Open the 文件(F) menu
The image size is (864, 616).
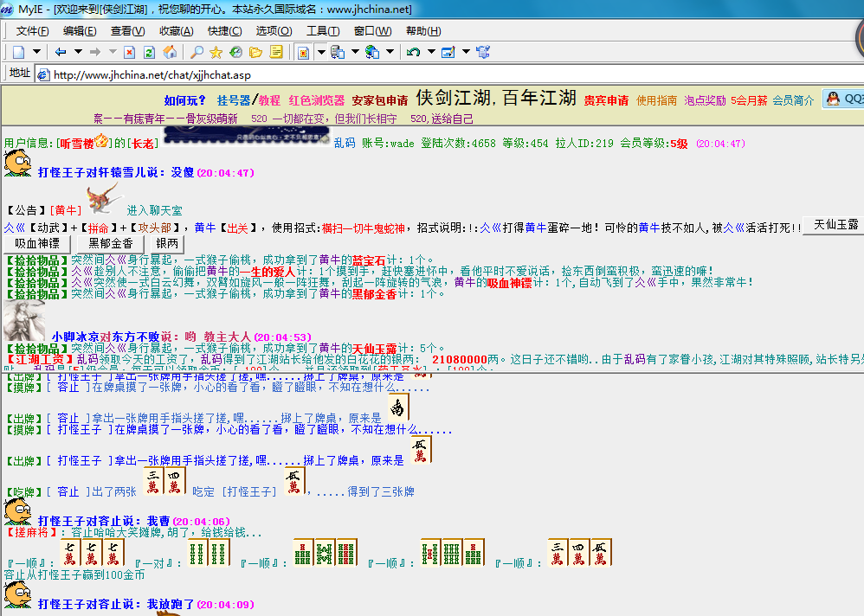[x=33, y=31]
